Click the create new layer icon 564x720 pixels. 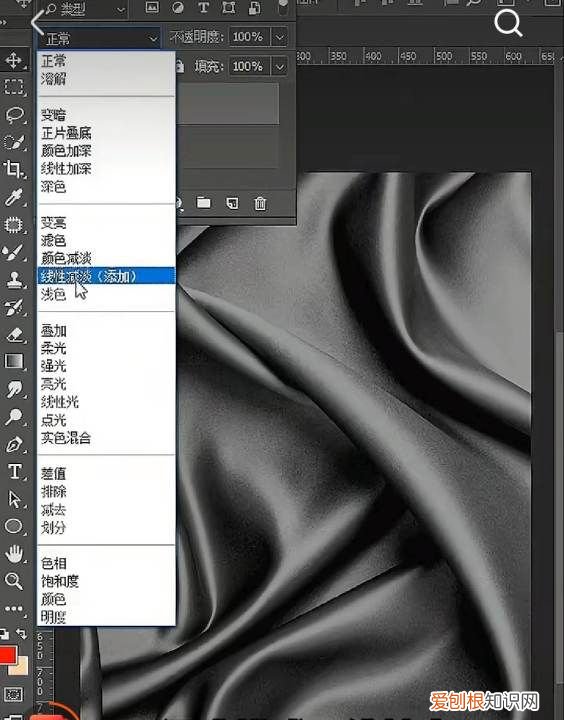(x=232, y=202)
